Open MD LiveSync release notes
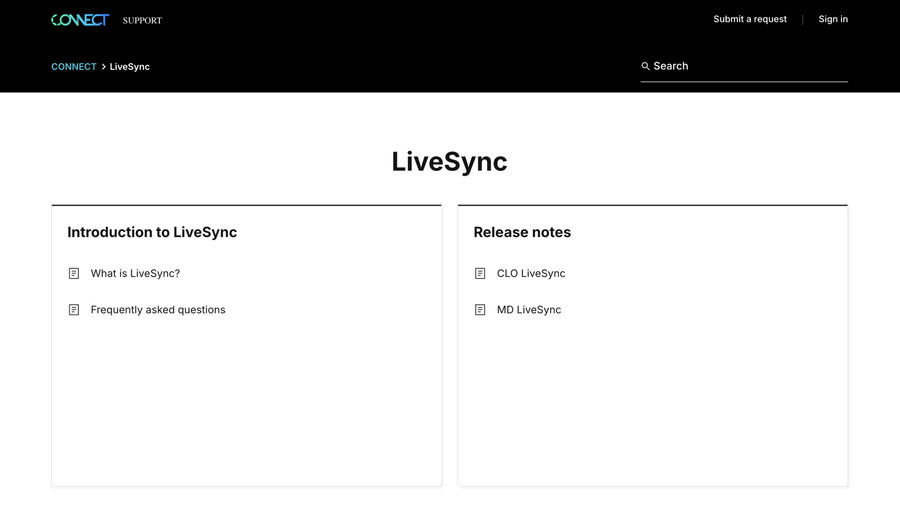900x506 pixels. [529, 310]
